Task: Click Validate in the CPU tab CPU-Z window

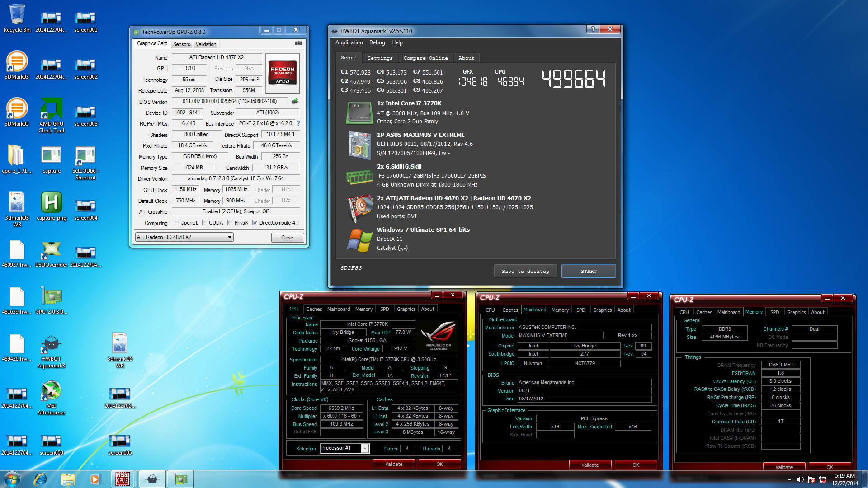Action: click(x=394, y=464)
